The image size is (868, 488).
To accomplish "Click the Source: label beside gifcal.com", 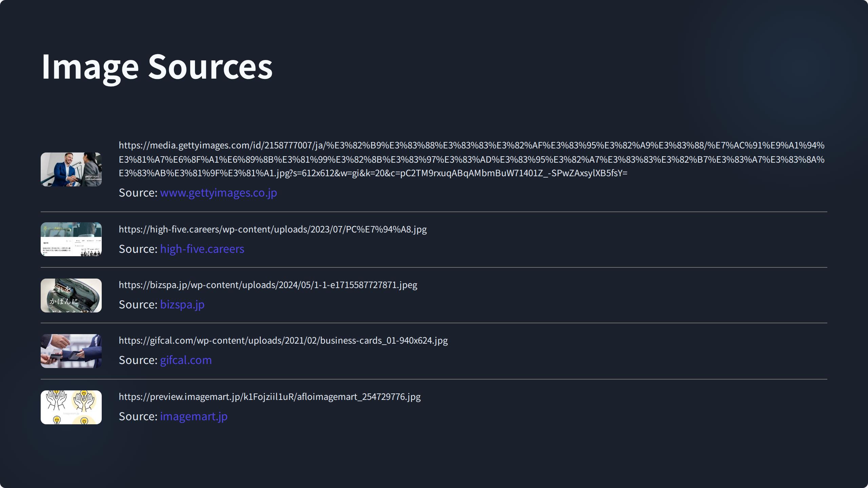I will tap(138, 360).
